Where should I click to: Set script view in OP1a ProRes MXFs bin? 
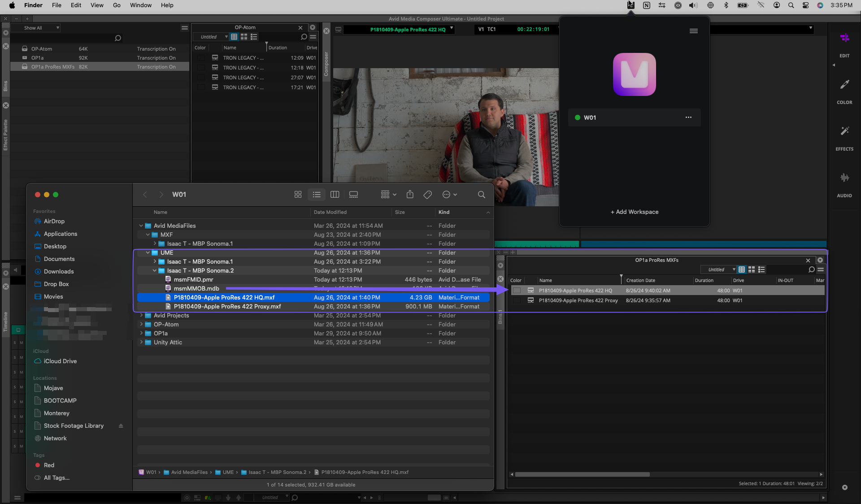pos(761,269)
